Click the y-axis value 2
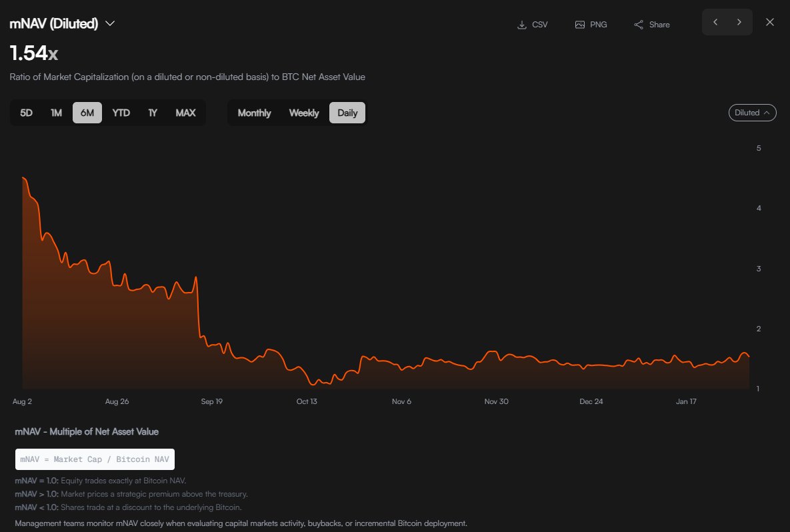The width and height of the screenshot is (790, 532). (x=759, y=329)
